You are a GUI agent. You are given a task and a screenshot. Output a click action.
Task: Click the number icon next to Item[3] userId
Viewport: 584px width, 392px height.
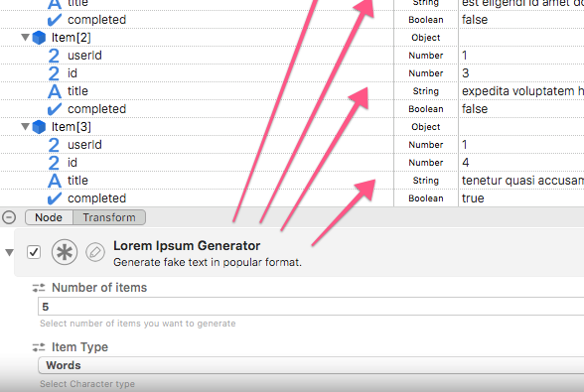pyautogui.click(x=54, y=145)
